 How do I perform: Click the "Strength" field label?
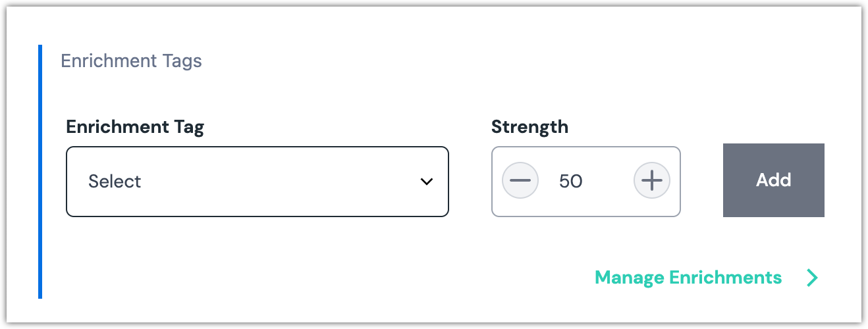[x=529, y=127]
